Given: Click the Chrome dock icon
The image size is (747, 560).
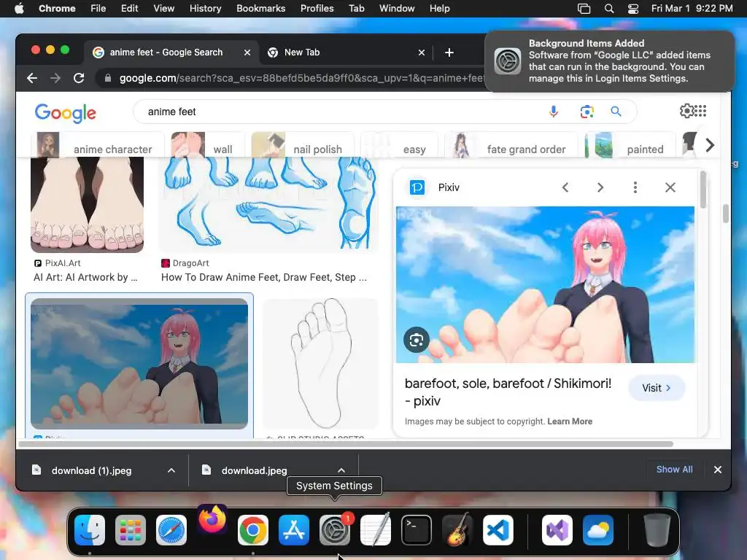Looking at the screenshot, I should point(253,529).
